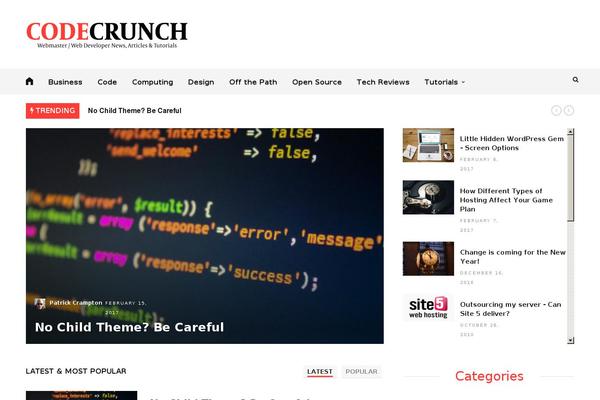This screenshot has width=600, height=400.
Task: Switch to the LATEST tab
Action: point(320,372)
